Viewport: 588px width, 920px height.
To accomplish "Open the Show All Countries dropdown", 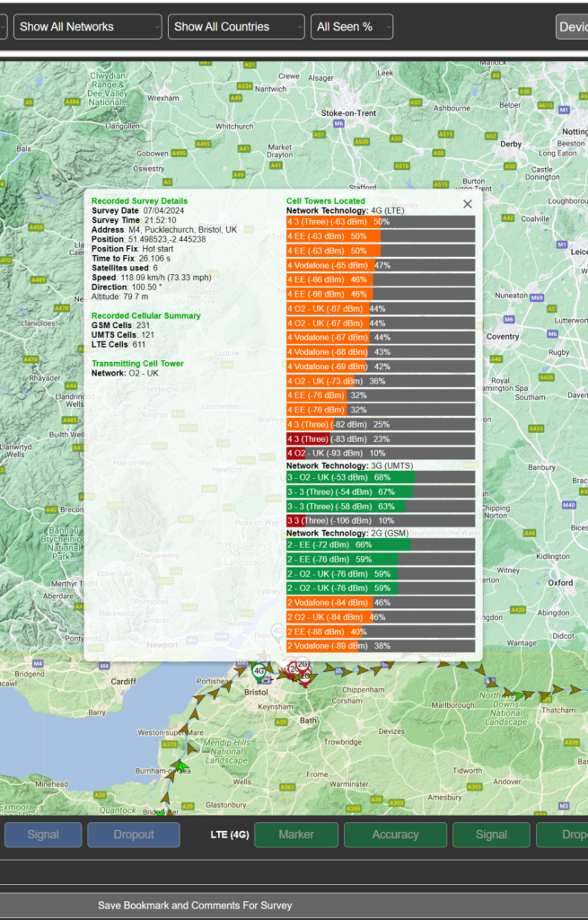I will (x=236, y=26).
